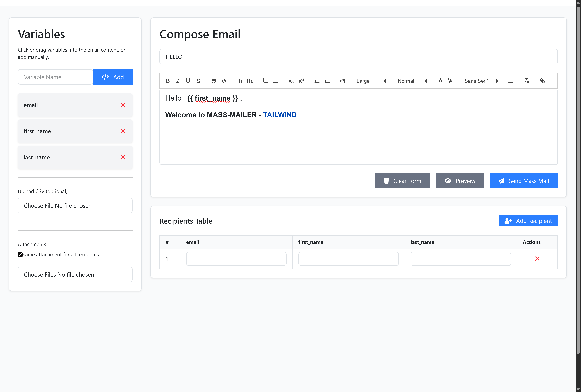Image resolution: width=581 pixels, height=392 pixels.
Task: Click the Send Mass Mail button
Action: (524, 181)
